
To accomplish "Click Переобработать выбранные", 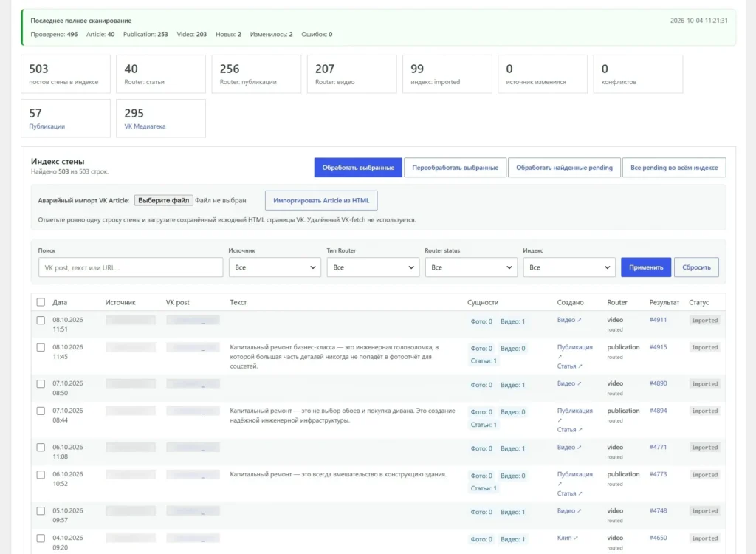I will click(x=455, y=168).
